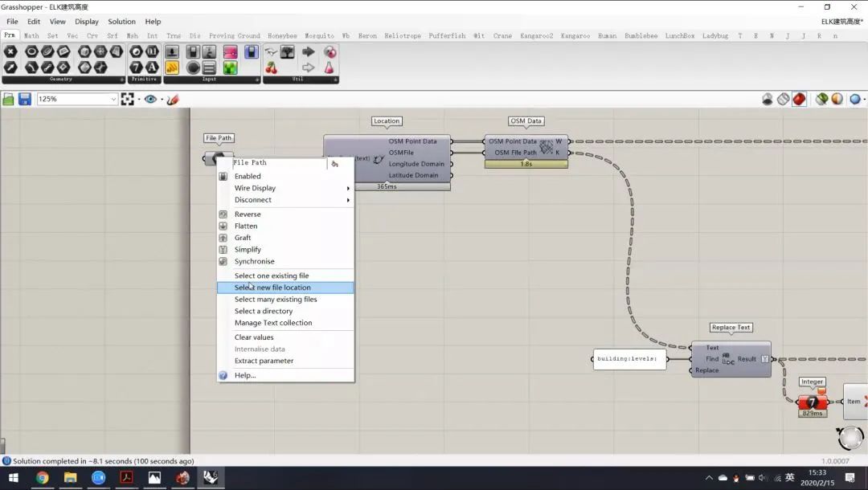Select the Value List icon in Input
This screenshot has width=868, height=490.
(209, 67)
